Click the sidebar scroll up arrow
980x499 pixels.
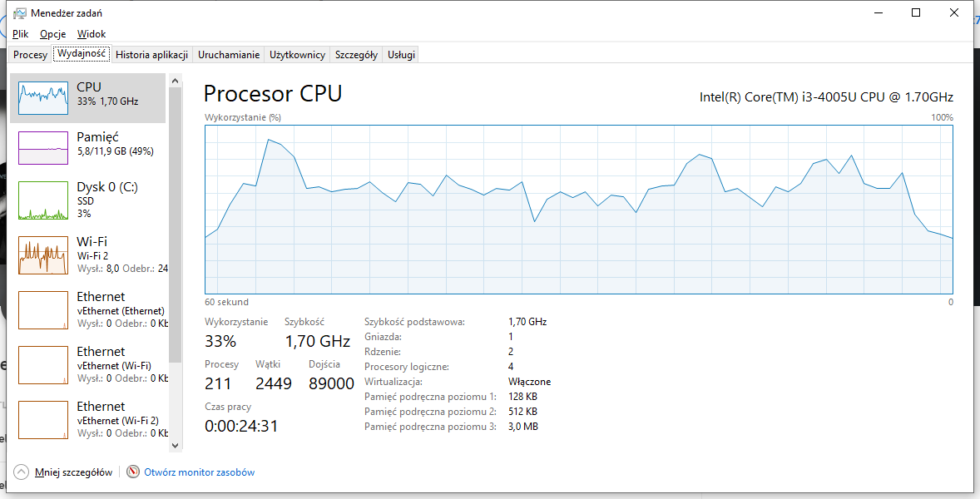[175, 82]
